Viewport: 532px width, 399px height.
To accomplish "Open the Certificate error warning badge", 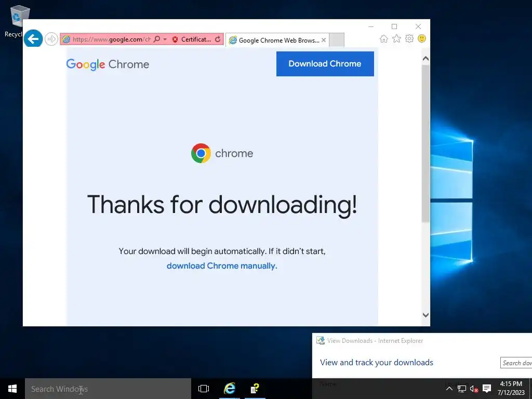I will 192,39.
